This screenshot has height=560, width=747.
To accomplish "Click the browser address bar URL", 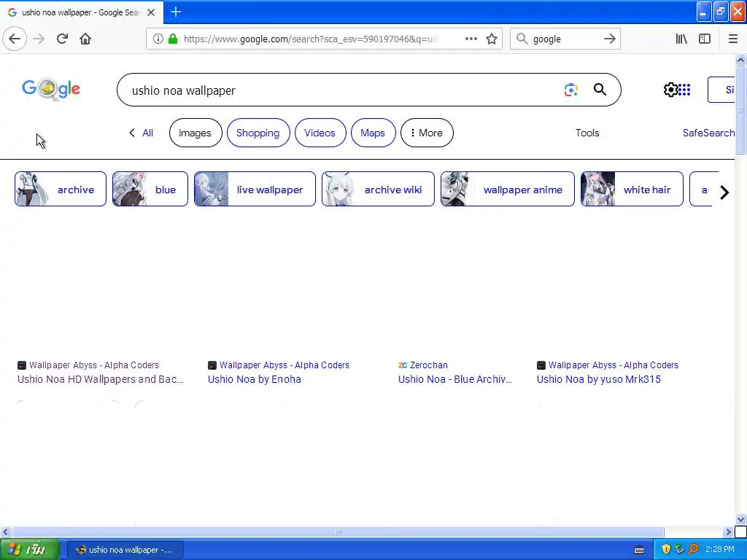I will (x=311, y=39).
